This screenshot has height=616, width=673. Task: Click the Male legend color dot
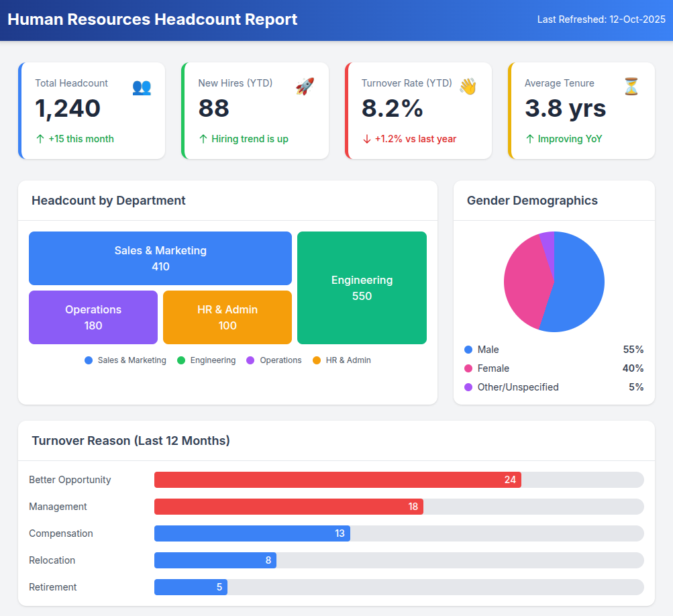[x=468, y=350]
